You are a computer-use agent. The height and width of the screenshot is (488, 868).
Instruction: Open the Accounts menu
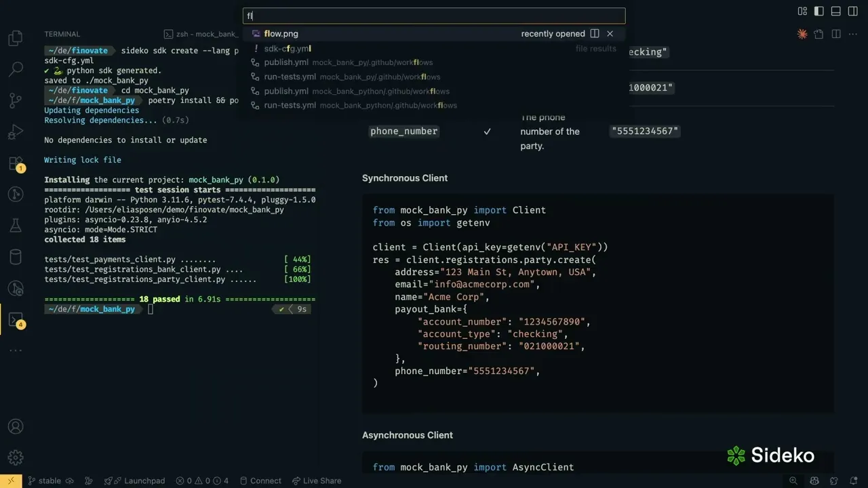15,427
